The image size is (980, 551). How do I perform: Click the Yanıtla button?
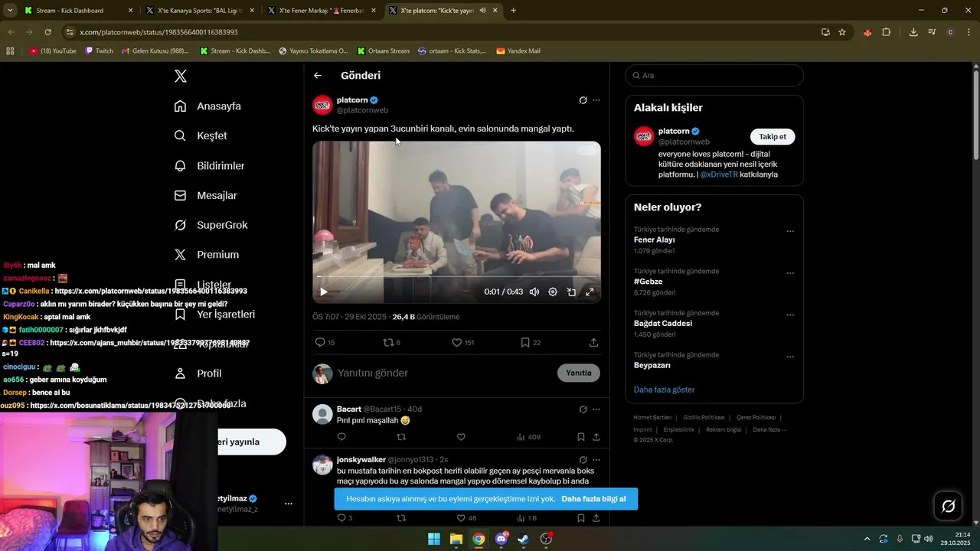pyautogui.click(x=579, y=373)
